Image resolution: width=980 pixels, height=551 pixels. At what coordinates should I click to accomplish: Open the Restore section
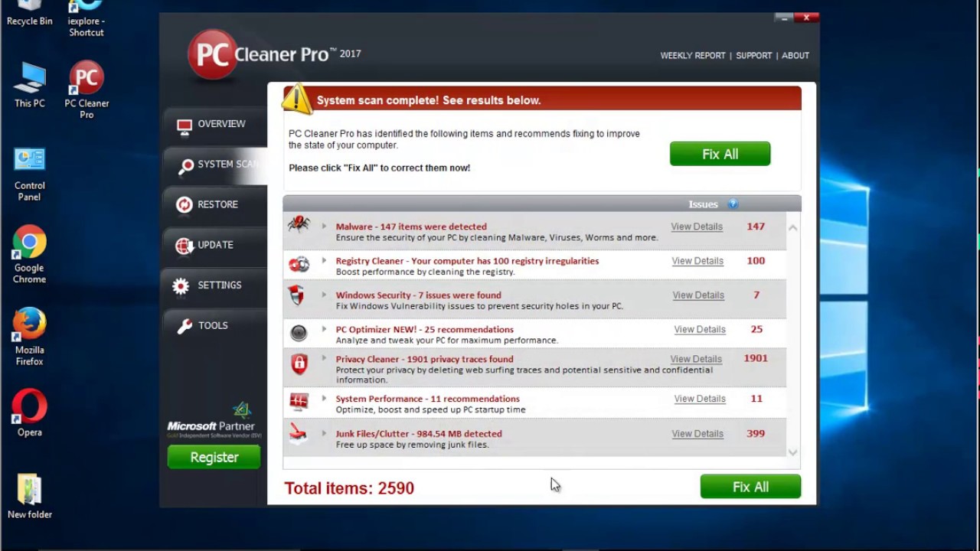pos(214,204)
